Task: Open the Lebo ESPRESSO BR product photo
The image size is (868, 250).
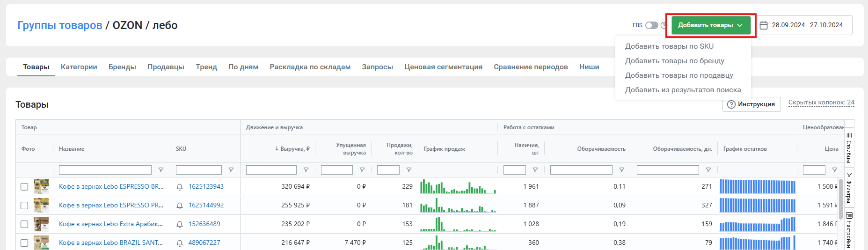Action: click(41, 187)
